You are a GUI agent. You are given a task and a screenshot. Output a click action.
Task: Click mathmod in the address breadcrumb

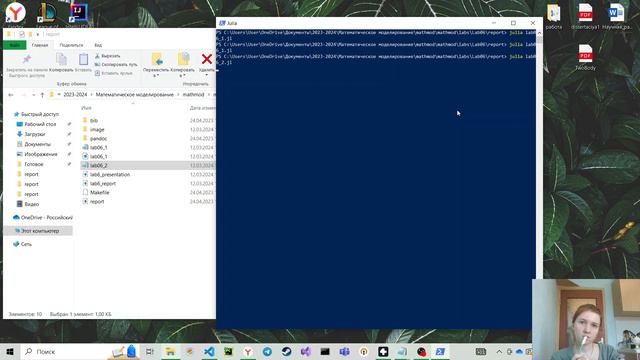point(193,95)
